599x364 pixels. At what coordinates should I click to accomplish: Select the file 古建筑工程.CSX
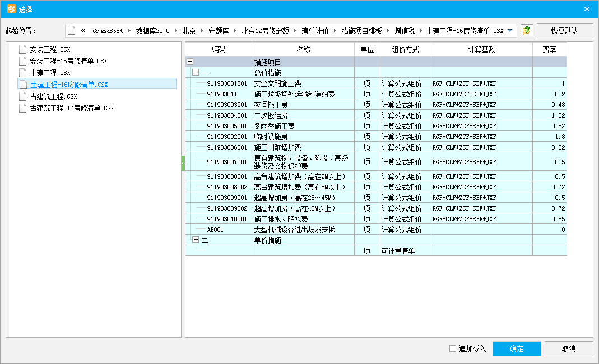point(53,96)
